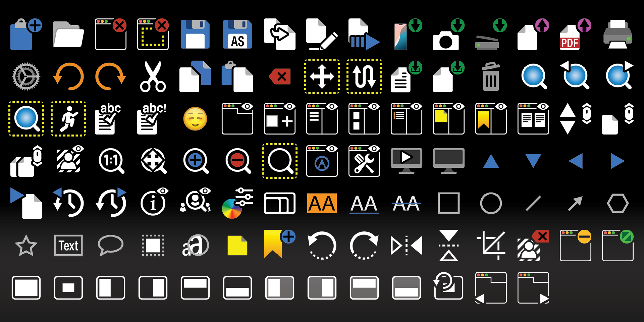The height and width of the screenshot is (322, 644).
Task: Click the zoom out magnifier with red minus
Action: tap(238, 161)
